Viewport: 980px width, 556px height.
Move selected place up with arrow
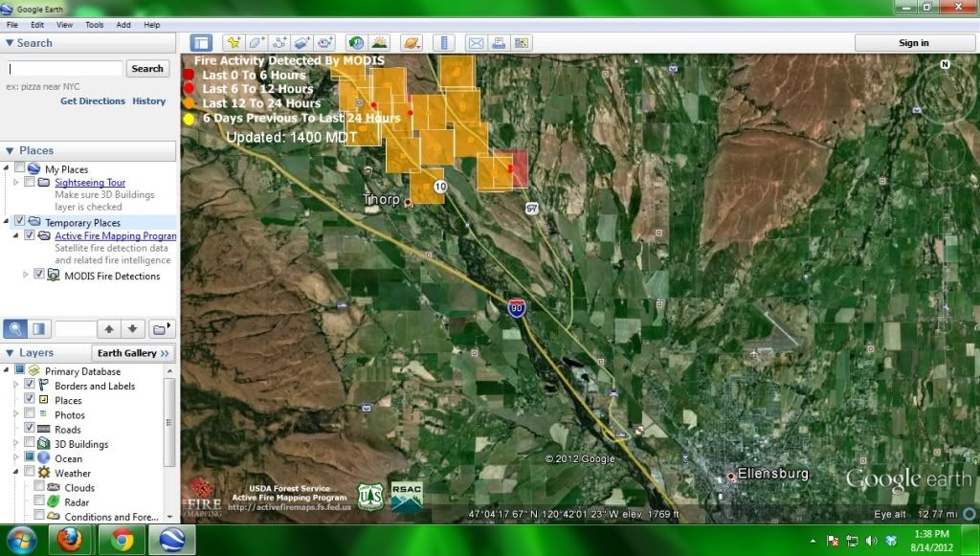tap(109, 328)
